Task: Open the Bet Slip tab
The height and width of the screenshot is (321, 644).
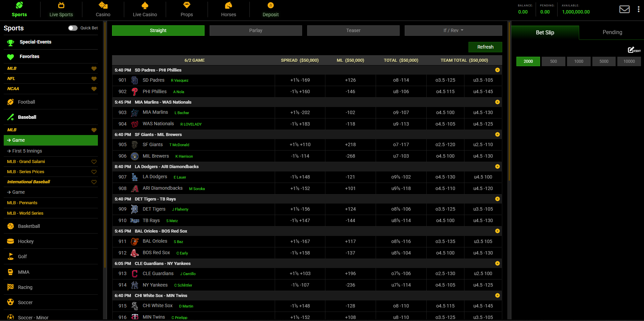Action: [545, 32]
